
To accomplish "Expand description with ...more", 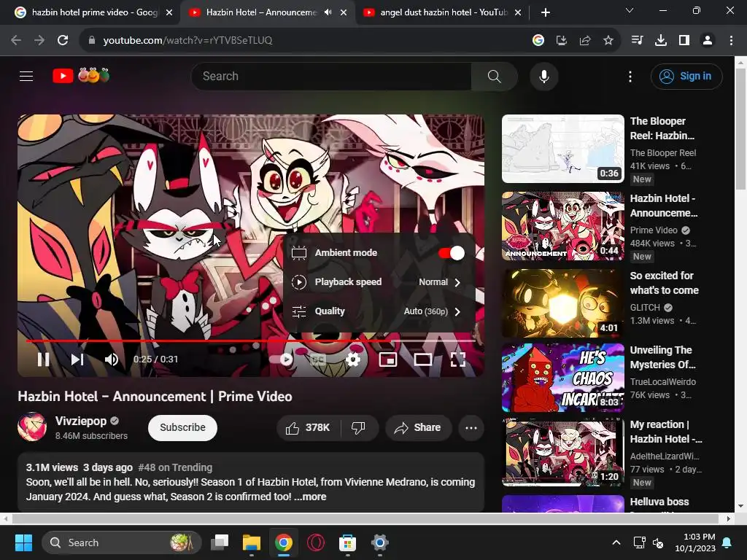I will (x=311, y=497).
